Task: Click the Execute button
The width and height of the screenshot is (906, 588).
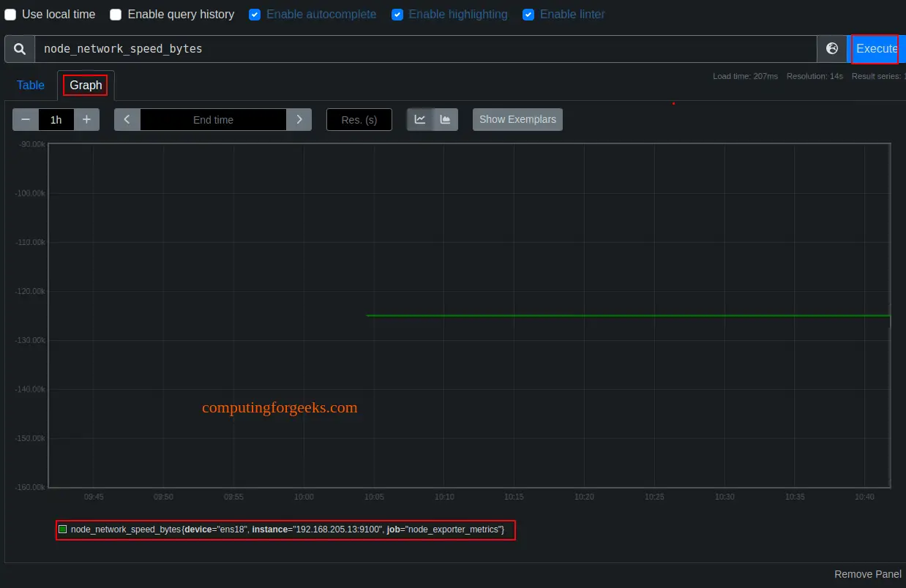Action: click(x=875, y=48)
